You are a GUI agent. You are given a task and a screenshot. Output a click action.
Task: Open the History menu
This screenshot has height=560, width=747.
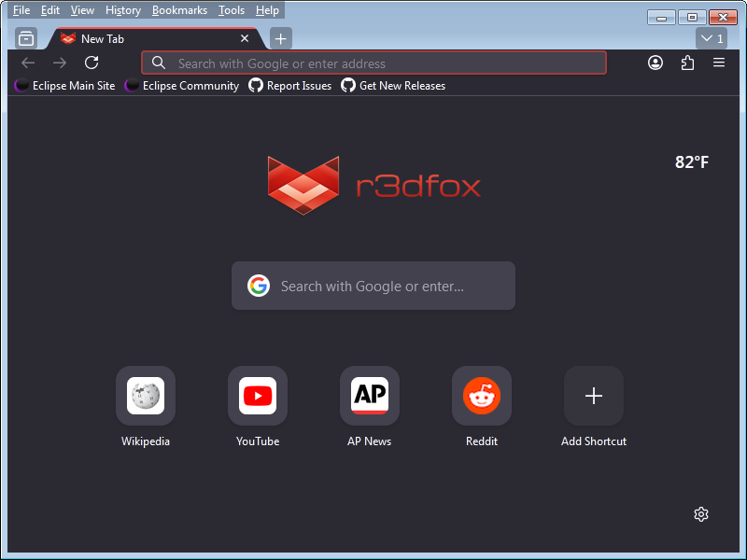pyautogui.click(x=122, y=10)
